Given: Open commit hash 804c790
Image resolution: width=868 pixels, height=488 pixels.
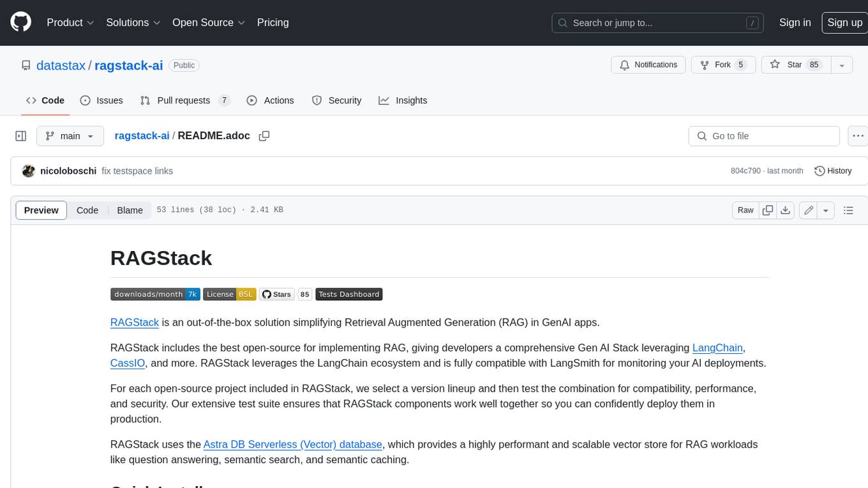Looking at the screenshot, I should click(745, 171).
